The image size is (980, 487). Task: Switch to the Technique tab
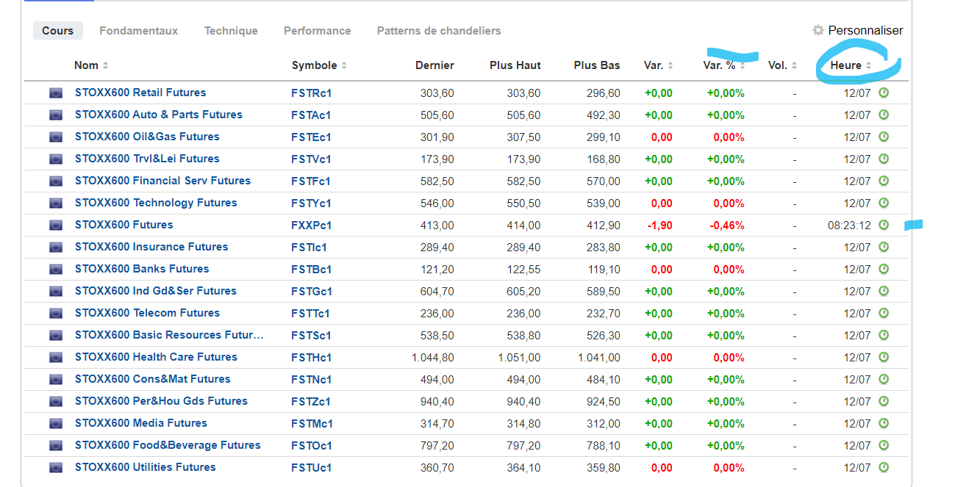(231, 31)
